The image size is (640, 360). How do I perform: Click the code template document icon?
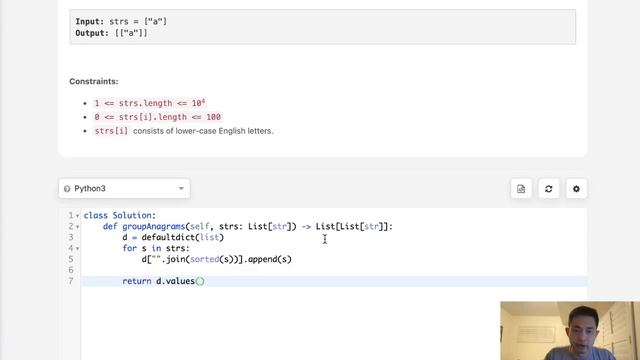point(521,189)
